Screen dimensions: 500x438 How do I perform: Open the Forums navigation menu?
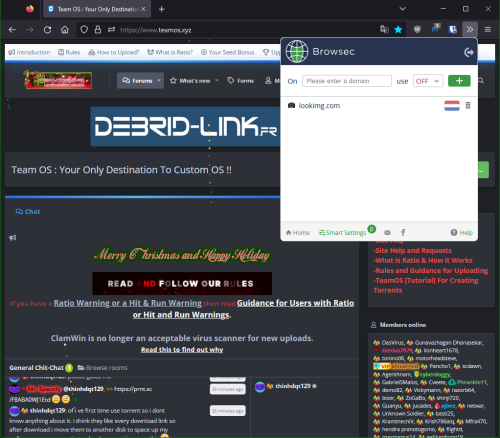[137, 81]
